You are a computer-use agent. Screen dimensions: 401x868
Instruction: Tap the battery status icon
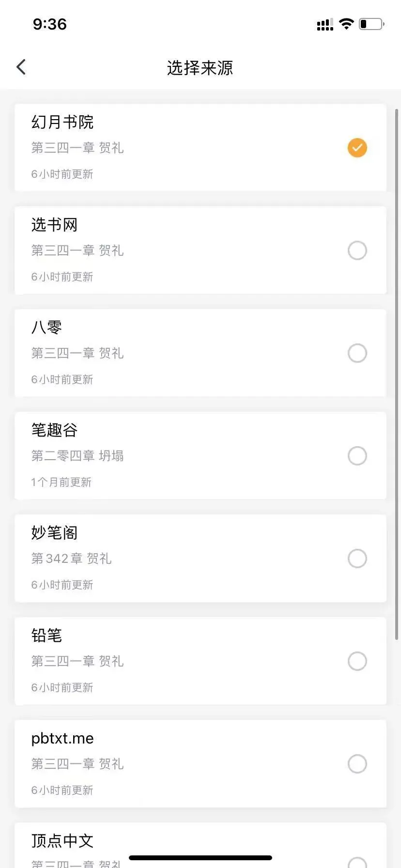(x=371, y=24)
